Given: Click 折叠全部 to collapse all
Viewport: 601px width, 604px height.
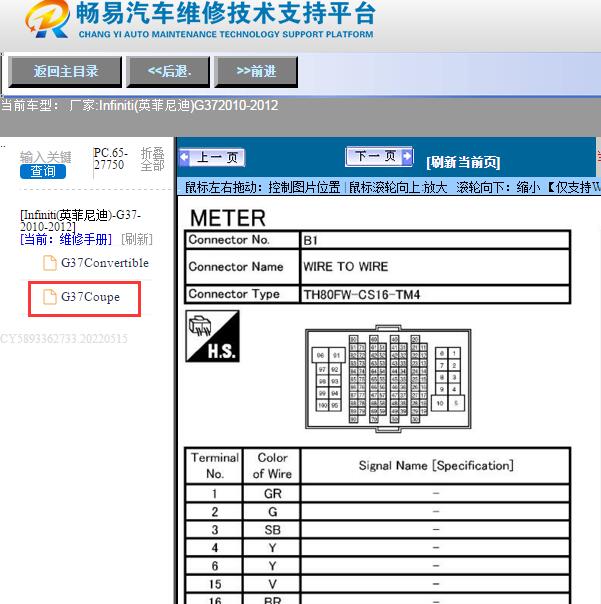Looking at the screenshot, I should click(153, 159).
